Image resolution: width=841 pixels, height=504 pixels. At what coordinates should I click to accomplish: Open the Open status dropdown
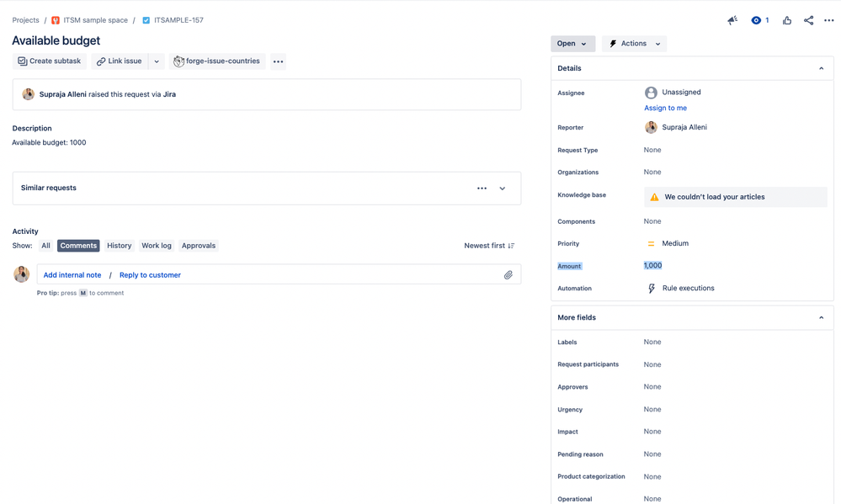click(572, 44)
